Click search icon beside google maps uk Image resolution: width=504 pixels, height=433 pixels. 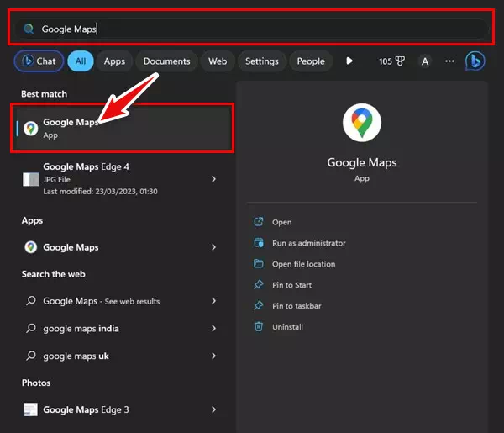point(31,356)
